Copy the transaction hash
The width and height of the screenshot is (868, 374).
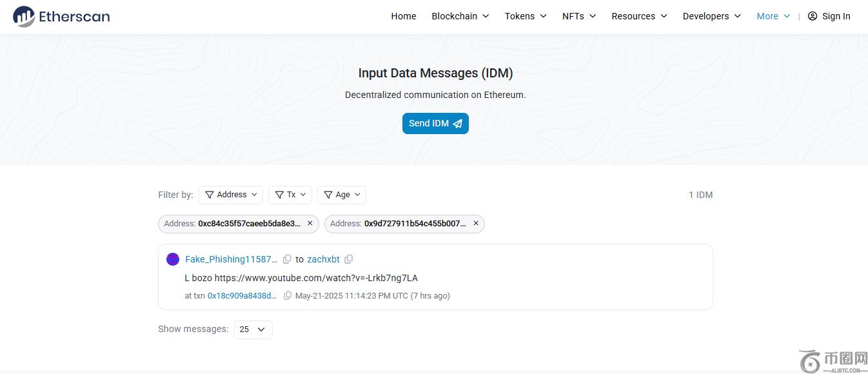(288, 296)
